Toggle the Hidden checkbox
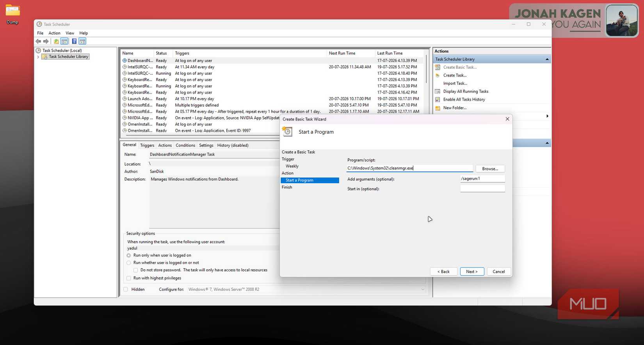The width and height of the screenshot is (644, 345). tap(126, 290)
